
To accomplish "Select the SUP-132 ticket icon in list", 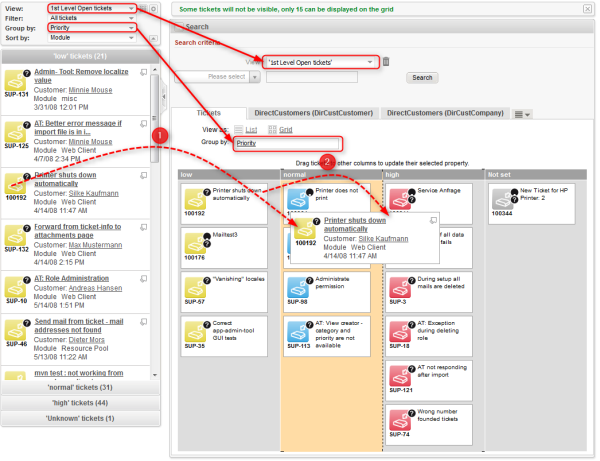I will 15,235.
